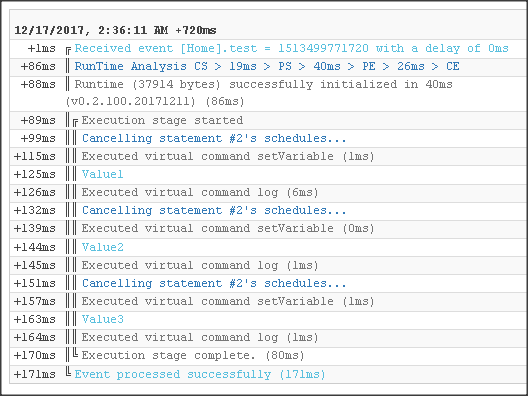Click the +86ms timestamp
Screen dimensions: 528x396
(x=38, y=66)
